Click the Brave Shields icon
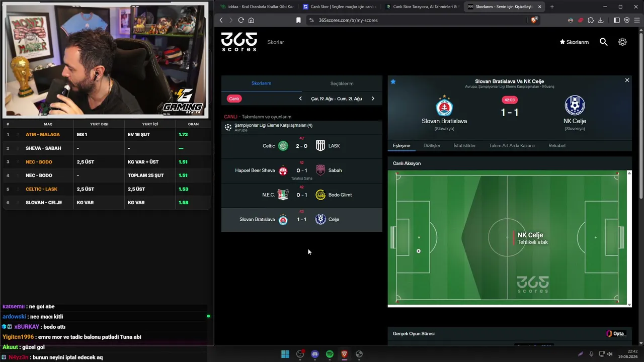The image size is (644, 362). coord(534,20)
